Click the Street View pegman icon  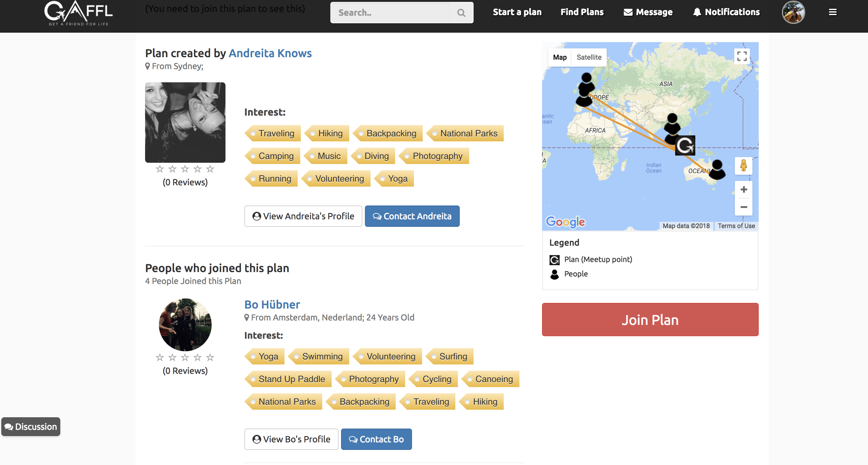(x=743, y=166)
